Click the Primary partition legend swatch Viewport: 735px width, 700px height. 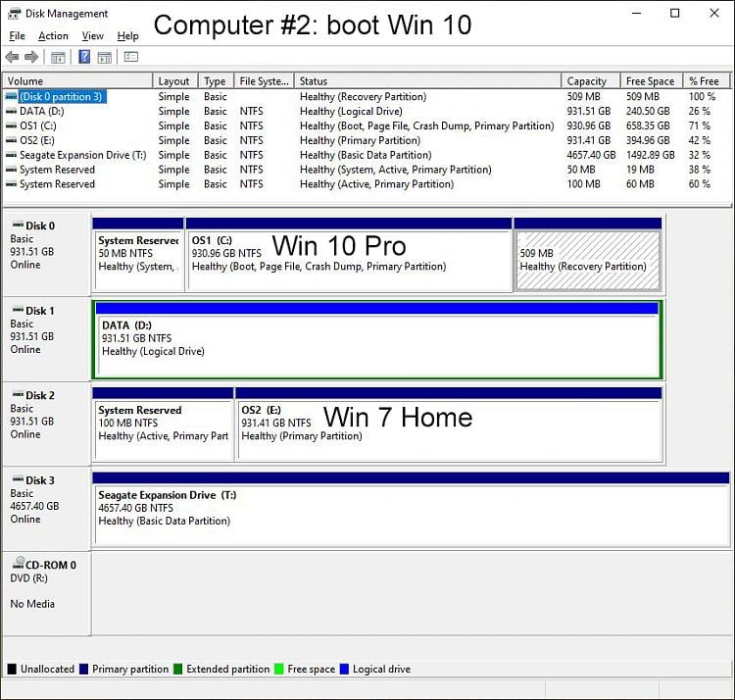[x=84, y=669]
